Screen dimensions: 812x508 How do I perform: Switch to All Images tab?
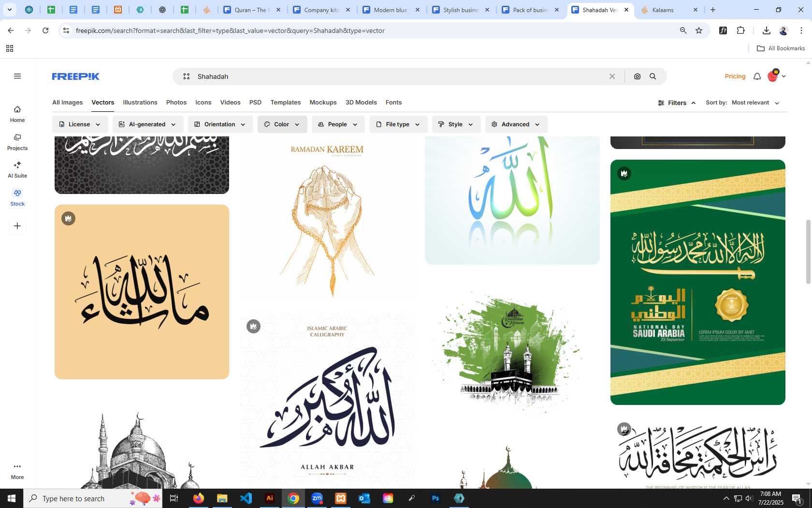tap(67, 103)
